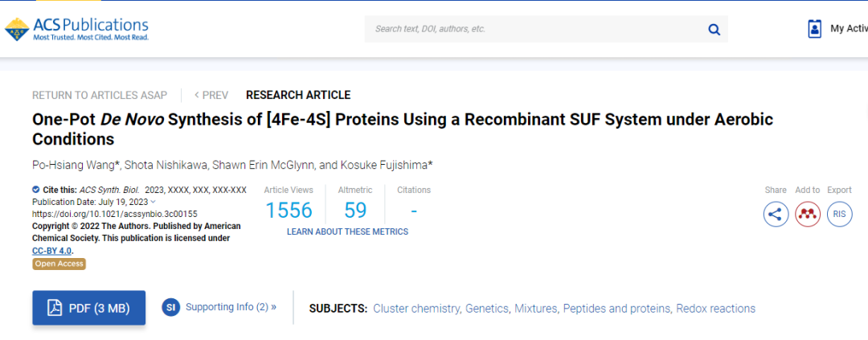Open My Activity clipboard icon
The height and width of the screenshot is (340, 868).
pos(814,29)
